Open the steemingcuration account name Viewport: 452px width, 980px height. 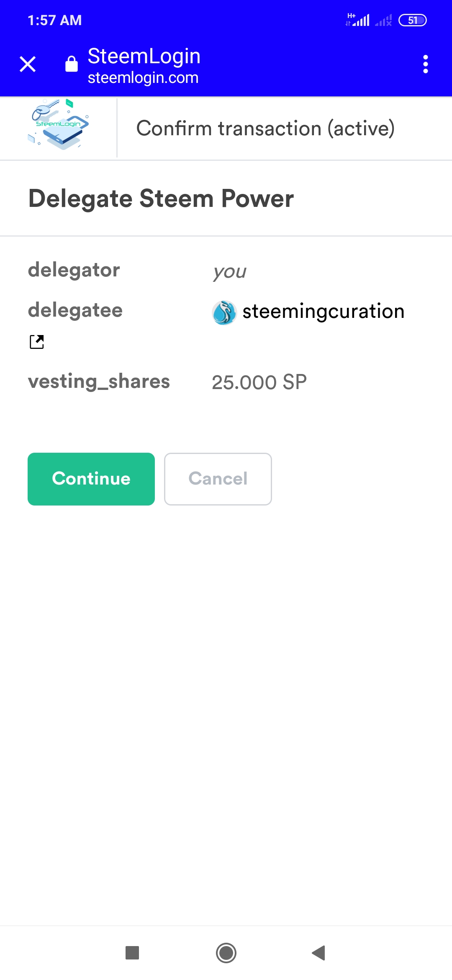tap(324, 312)
